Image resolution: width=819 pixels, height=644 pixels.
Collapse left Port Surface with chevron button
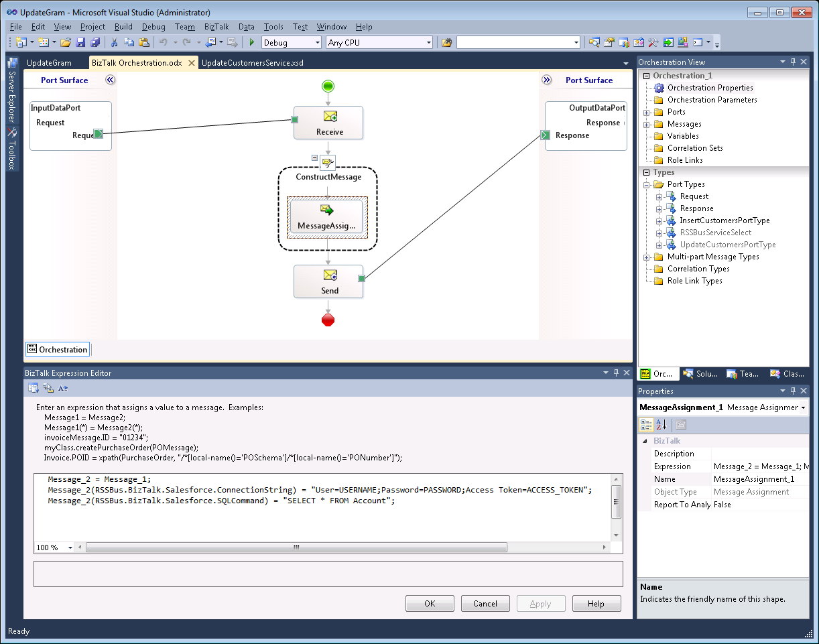click(111, 80)
